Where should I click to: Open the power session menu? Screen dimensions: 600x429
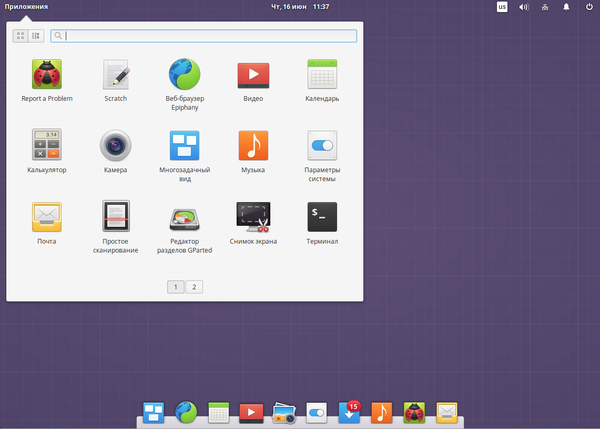tap(588, 6)
